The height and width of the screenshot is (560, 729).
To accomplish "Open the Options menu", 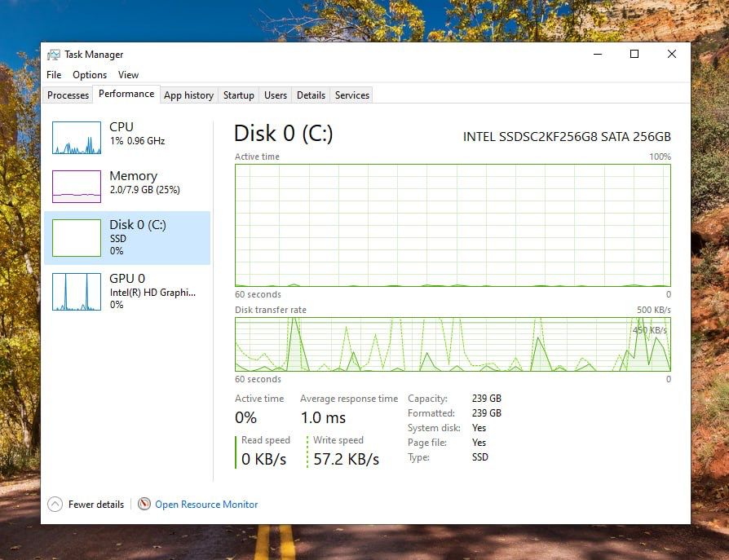I will point(90,75).
